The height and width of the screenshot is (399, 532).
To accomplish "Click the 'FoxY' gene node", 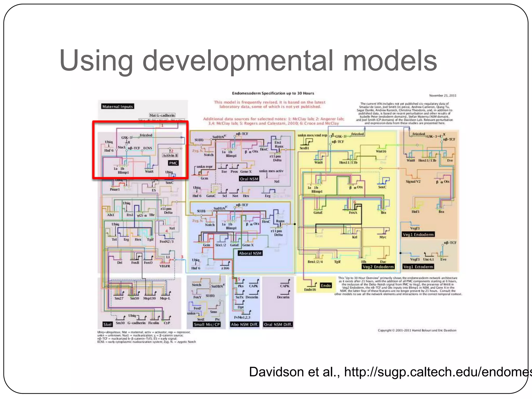I will (197, 297).
